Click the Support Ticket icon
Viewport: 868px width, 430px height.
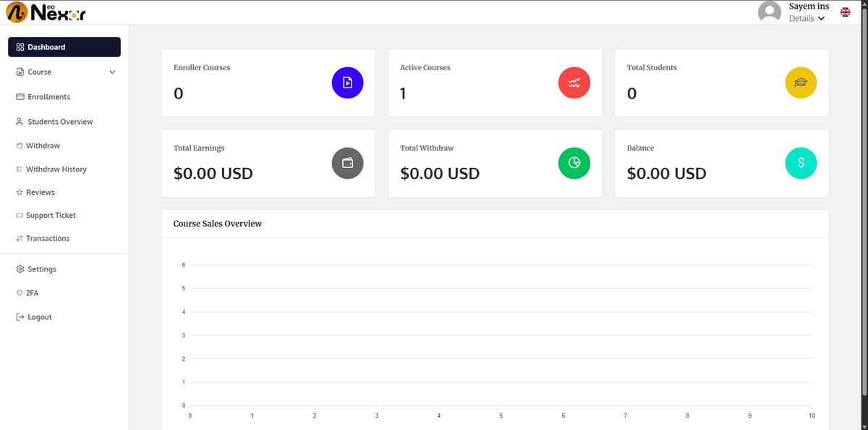point(20,215)
